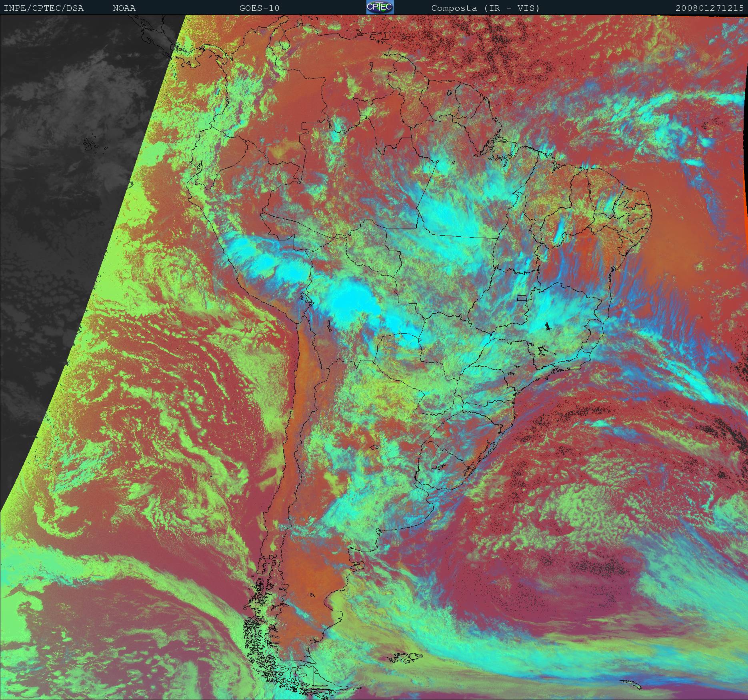Click the 200801271215 timestamp
This screenshot has width=748, height=700.
click(710, 8)
